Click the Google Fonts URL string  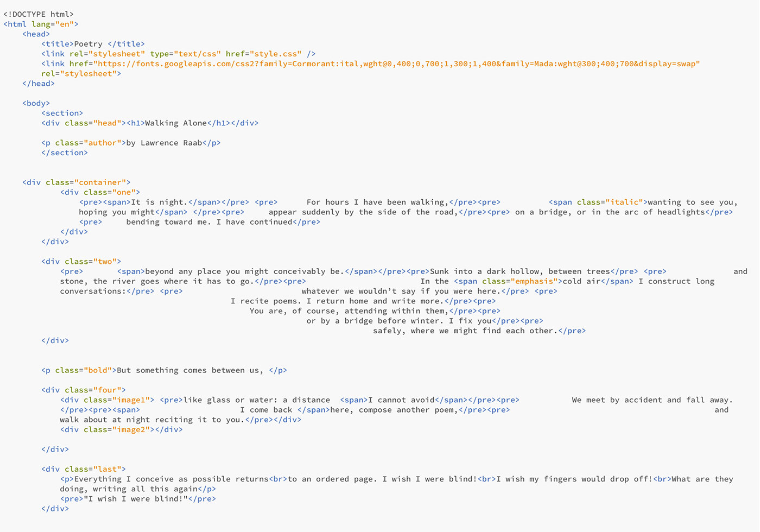coord(396,64)
